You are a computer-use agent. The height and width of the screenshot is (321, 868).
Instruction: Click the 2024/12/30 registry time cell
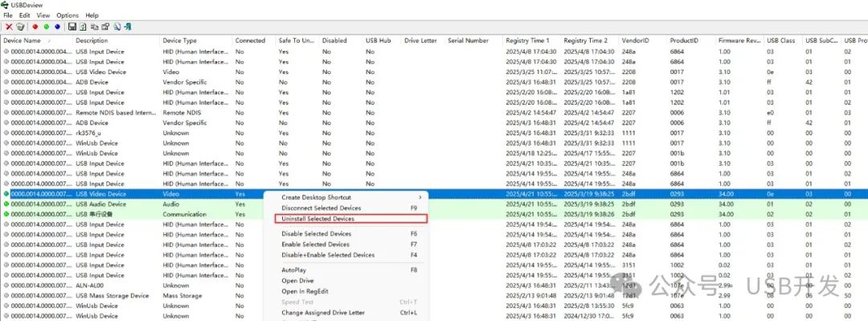589,316
